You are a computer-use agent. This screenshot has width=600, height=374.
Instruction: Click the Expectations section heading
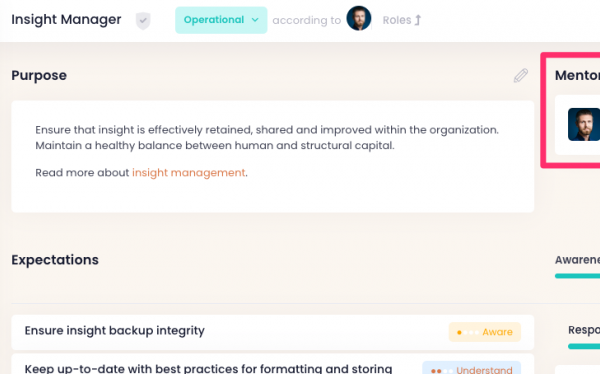click(55, 260)
